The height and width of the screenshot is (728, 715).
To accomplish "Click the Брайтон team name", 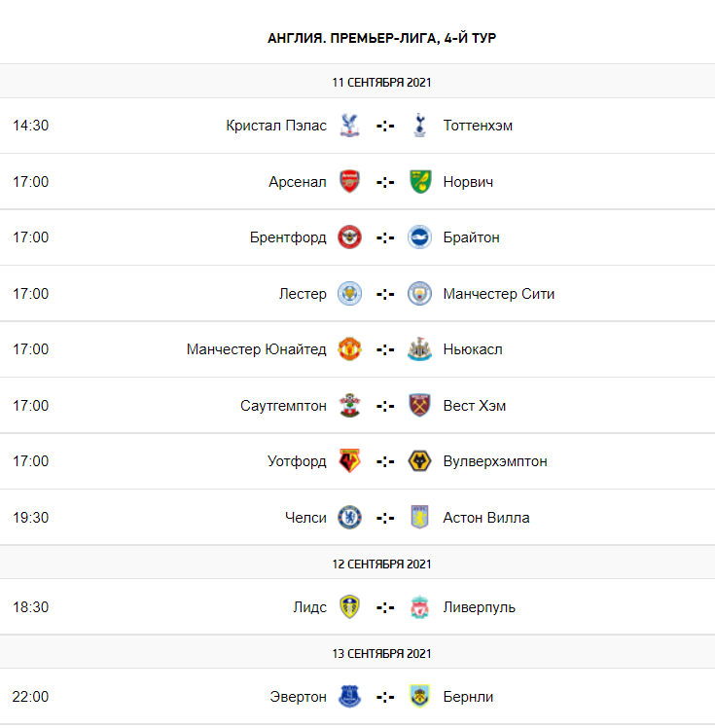I will [471, 237].
